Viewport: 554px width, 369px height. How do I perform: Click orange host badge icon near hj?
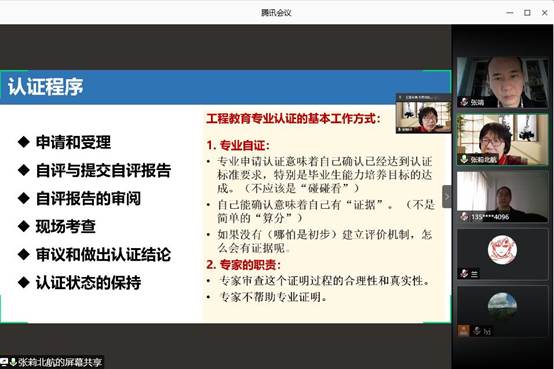tap(463, 331)
